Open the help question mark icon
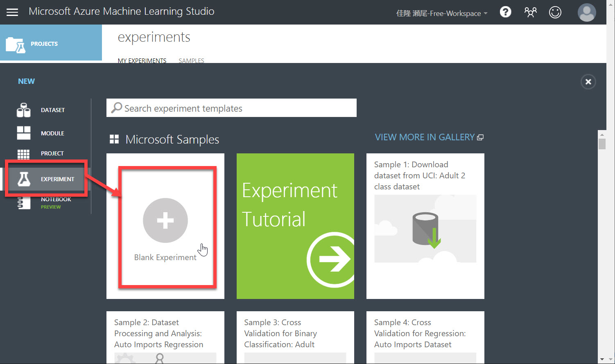This screenshot has width=615, height=364. click(506, 12)
